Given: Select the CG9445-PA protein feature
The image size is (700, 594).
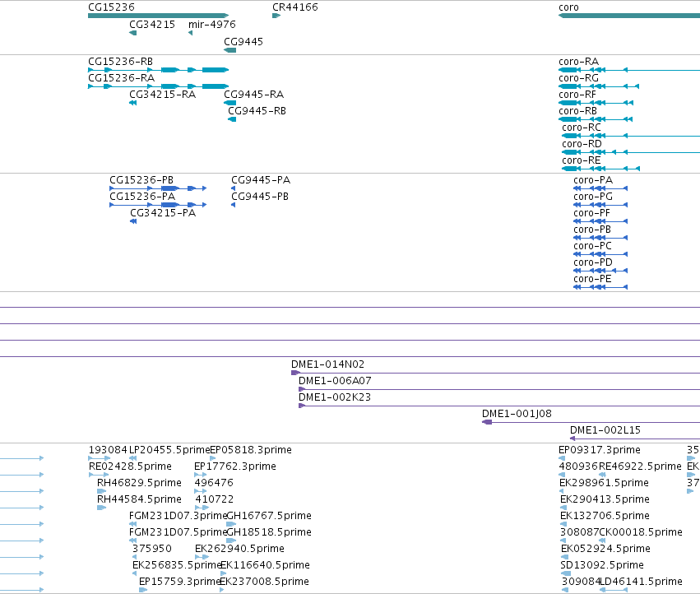Looking at the screenshot, I should tap(233, 188).
